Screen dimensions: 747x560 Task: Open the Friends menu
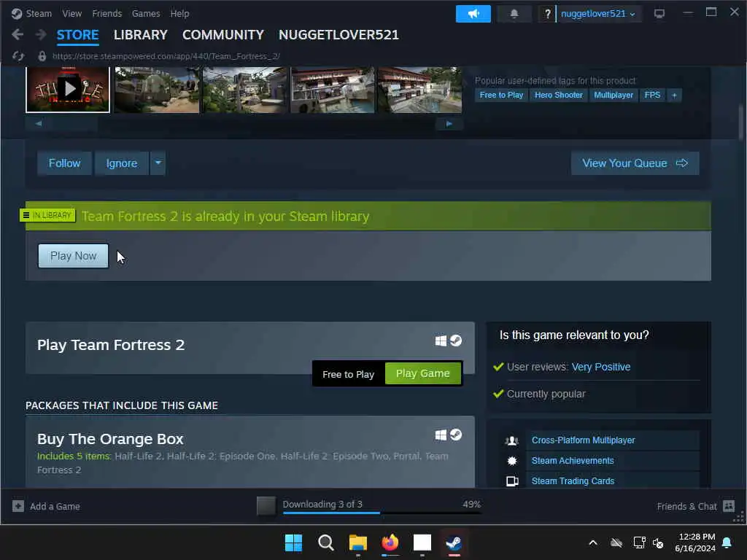pyautogui.click(x=107, y=14)
